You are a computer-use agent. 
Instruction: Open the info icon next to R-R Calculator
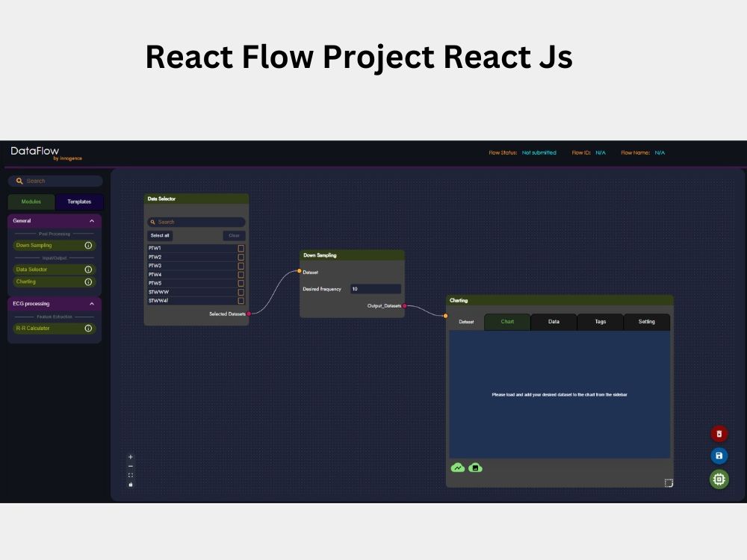tap(88, 328)
